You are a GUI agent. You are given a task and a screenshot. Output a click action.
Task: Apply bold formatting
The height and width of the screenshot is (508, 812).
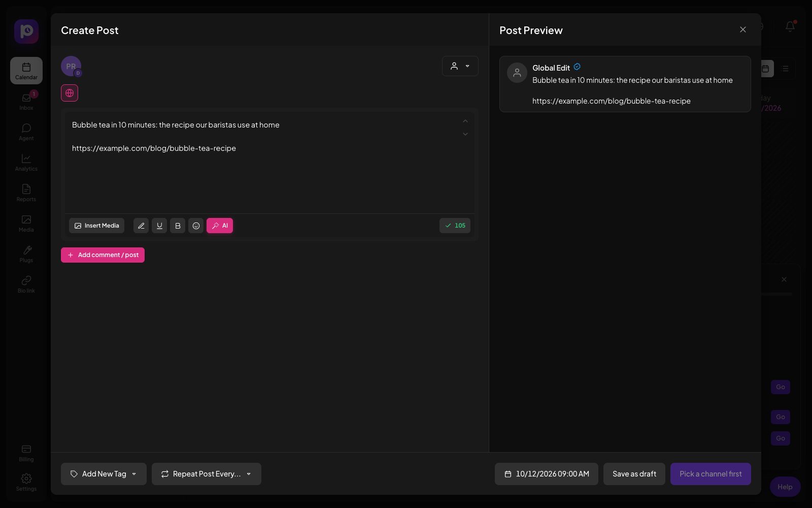178,226
